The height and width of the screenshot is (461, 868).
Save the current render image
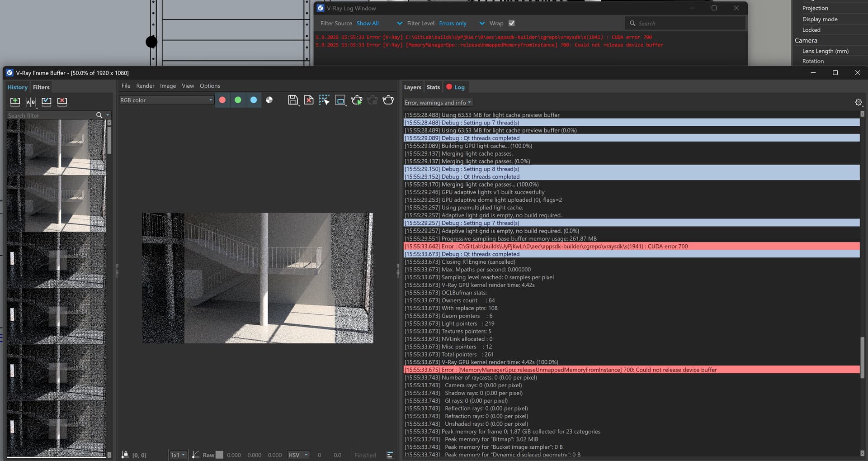click(x=293, y=100)
